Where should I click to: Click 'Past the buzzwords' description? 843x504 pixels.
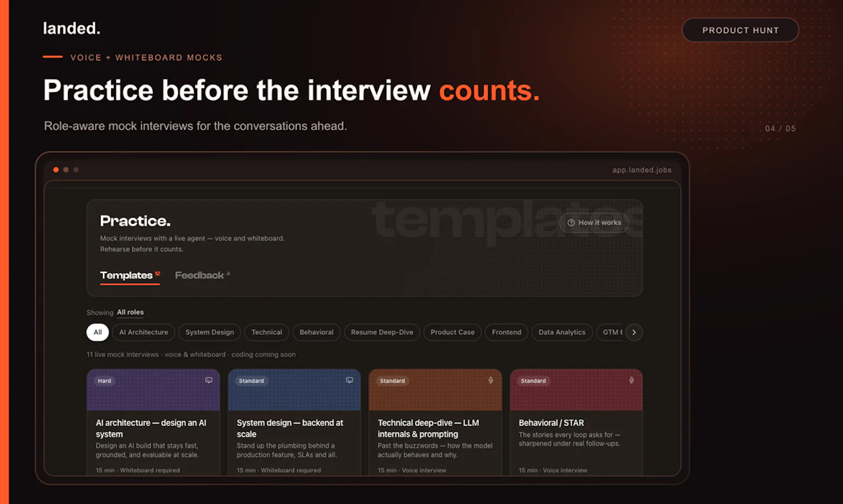(435, 450)
